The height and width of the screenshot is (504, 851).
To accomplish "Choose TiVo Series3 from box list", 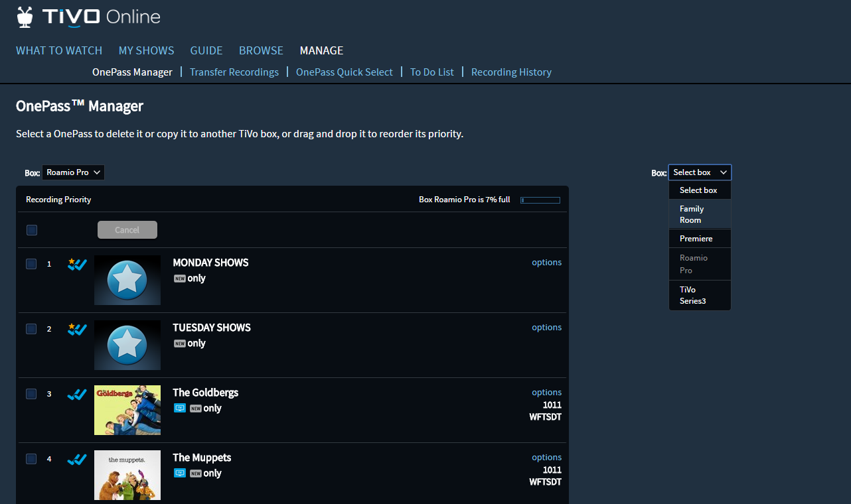I will pos(700,295).
